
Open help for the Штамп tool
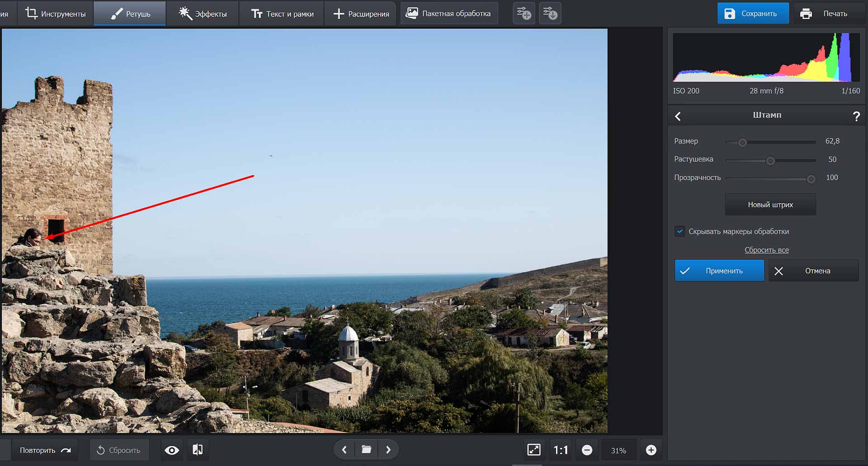pos(856,116)
